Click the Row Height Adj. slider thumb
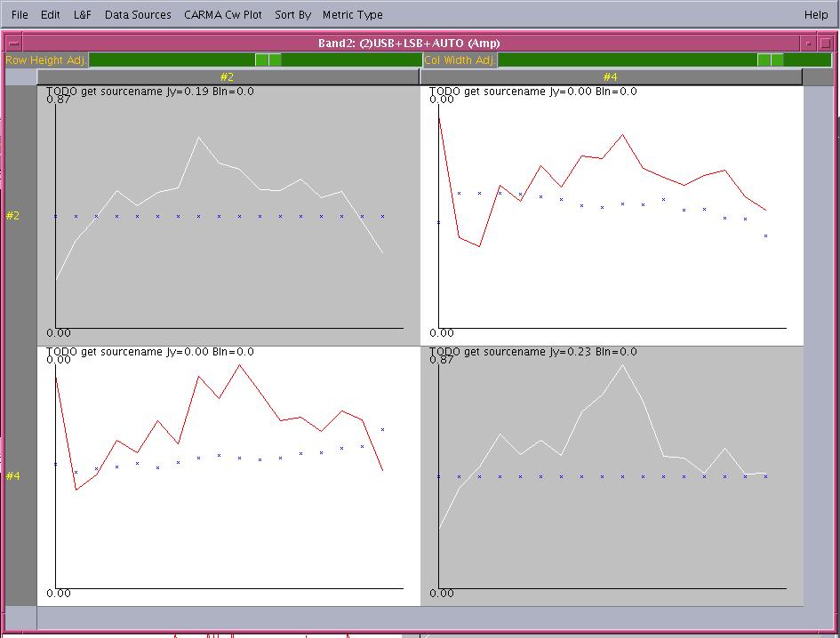This screenshot has height=638, width=840. tap(268, 60)
